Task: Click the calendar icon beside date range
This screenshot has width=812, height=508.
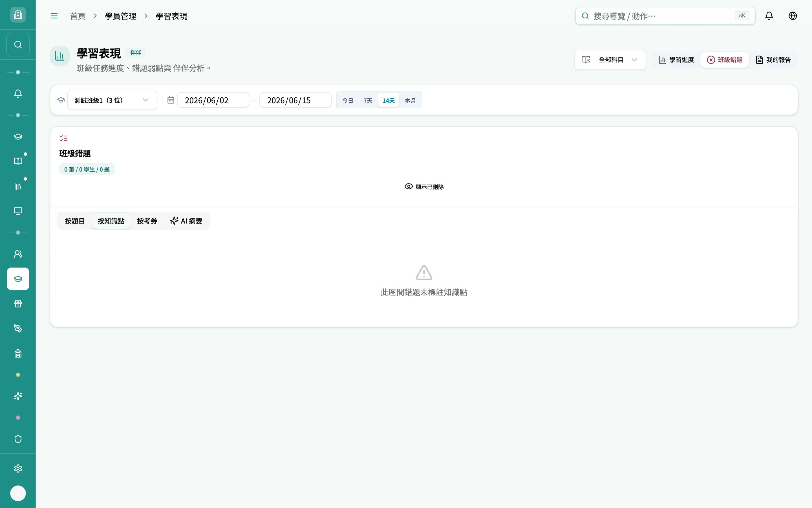Action: click(171, 100)
